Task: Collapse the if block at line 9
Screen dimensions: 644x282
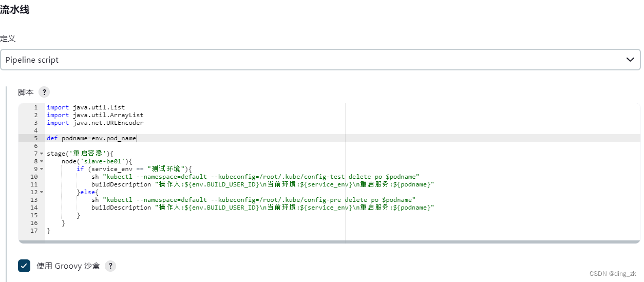Action: 42,169
